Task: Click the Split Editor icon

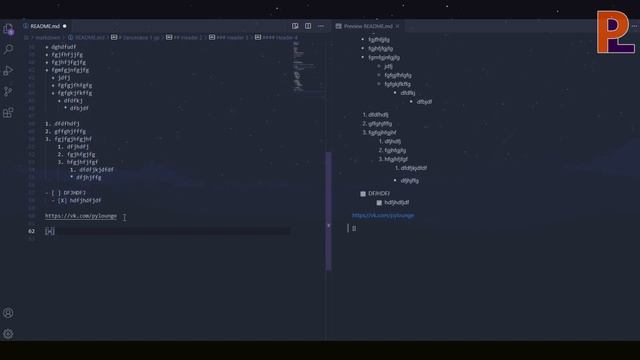Action: [308, 26]
